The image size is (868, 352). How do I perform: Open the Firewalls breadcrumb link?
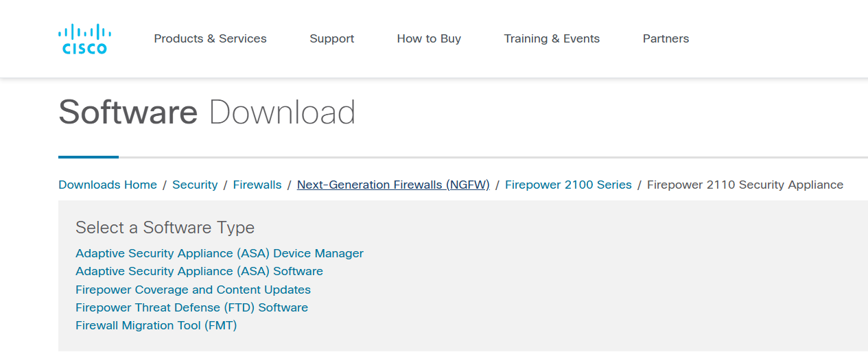click(257, 185)
